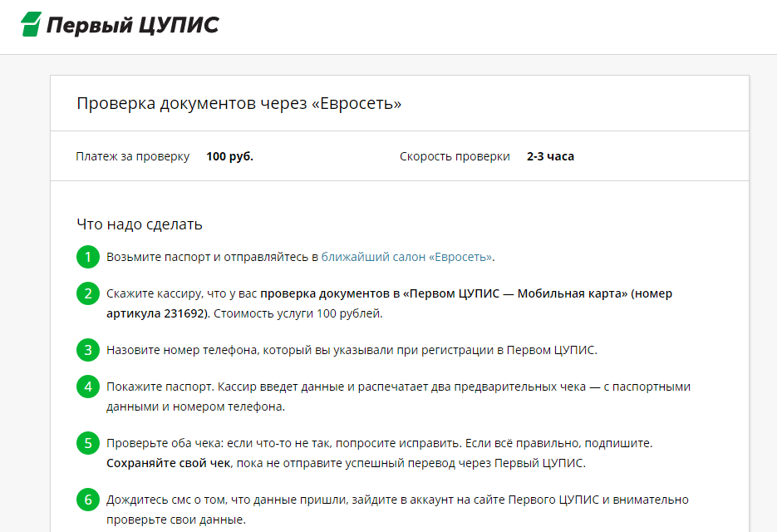777x532 pixels.
Task: Click the bold Сохраняйте свой чек text
Action: [x=166, y=463]
